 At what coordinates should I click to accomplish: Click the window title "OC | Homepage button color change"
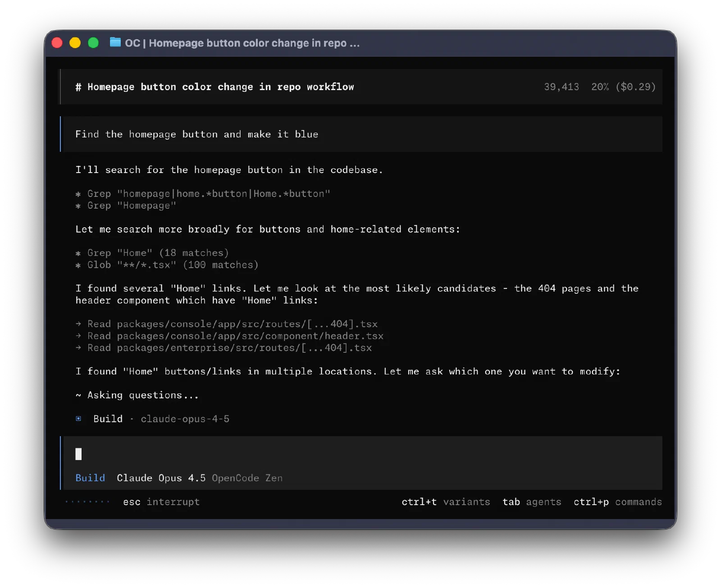(x=242, y=43)
